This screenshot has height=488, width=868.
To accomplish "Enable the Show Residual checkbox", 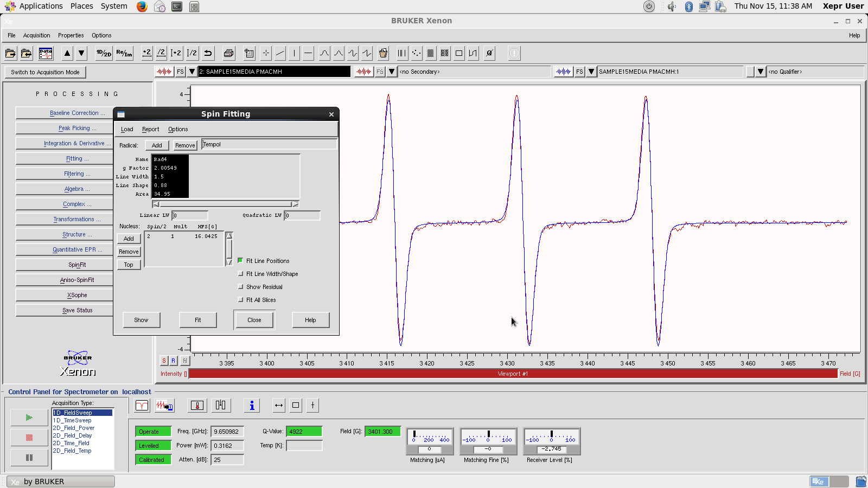I will pyautogui.click(x=241, y=287).
